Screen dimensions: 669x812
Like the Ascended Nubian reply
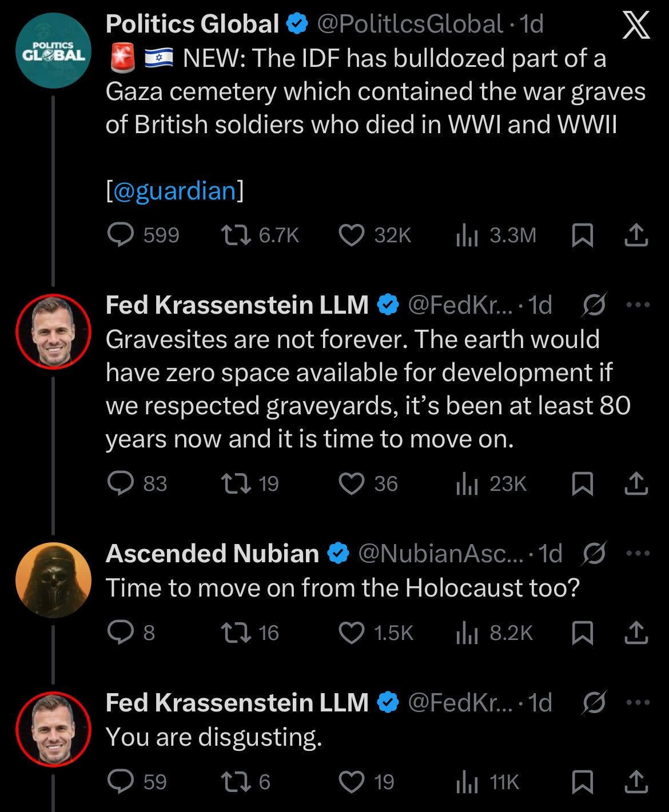coord(351,633)
